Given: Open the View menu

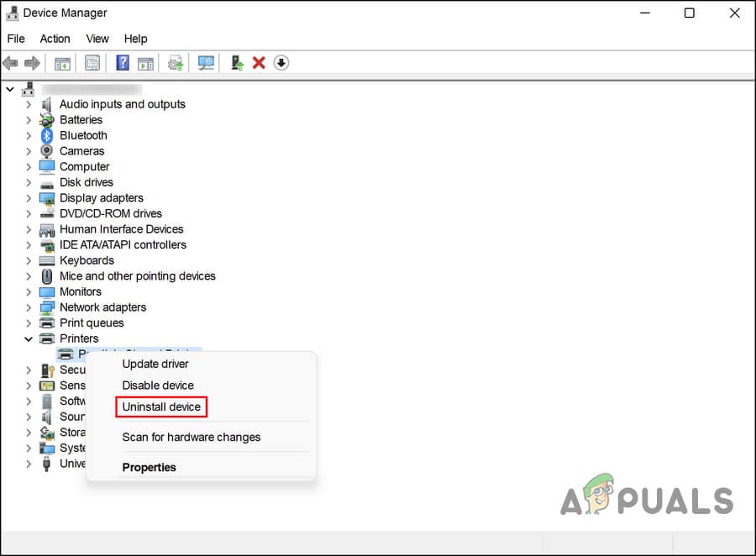Looking at the screenshot, I should 97,39.
